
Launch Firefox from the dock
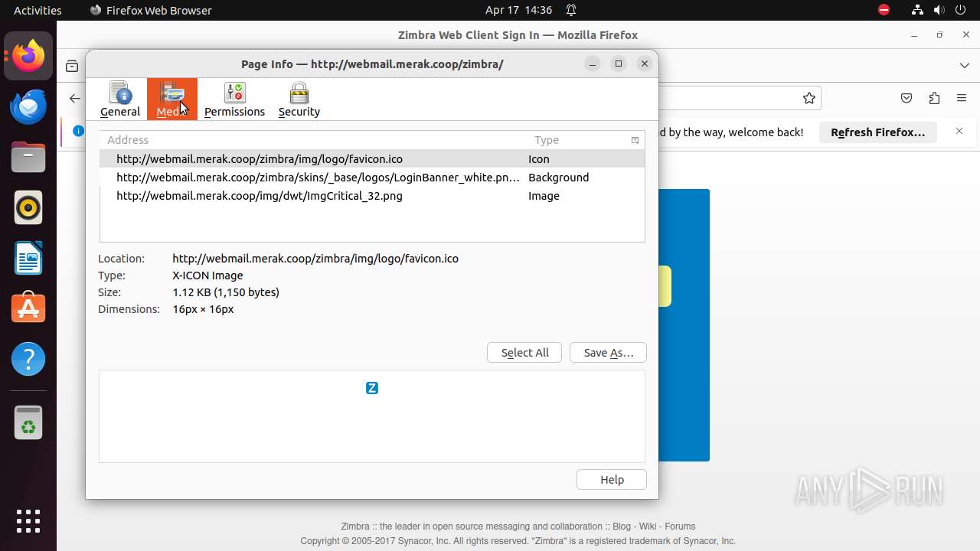tap(28, 57)
